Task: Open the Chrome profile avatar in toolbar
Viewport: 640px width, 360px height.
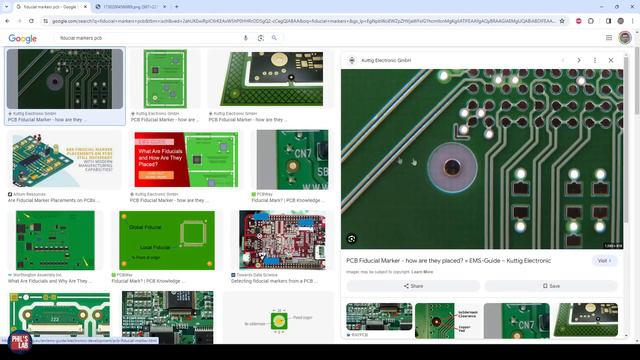Action: 620,21
